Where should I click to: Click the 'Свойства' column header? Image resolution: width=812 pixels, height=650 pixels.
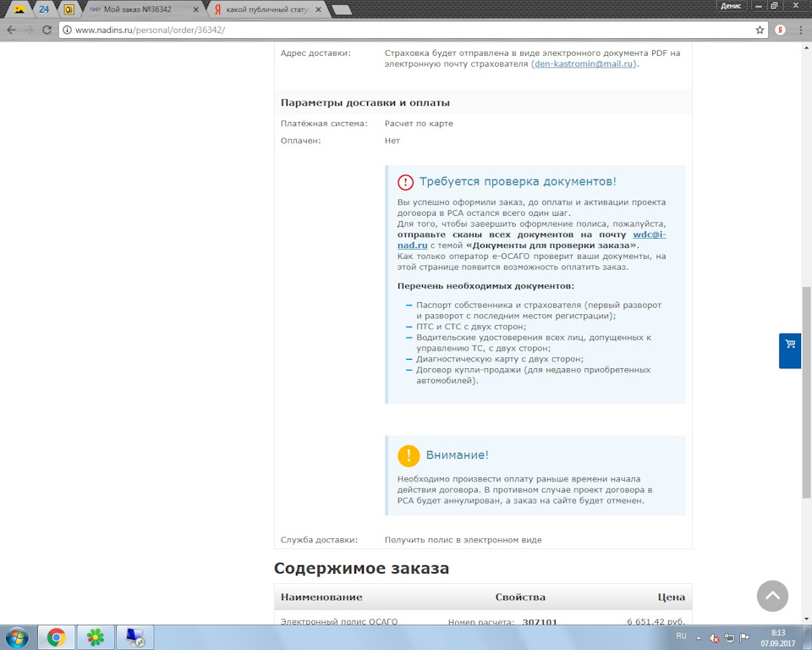(x=520, y=598)
